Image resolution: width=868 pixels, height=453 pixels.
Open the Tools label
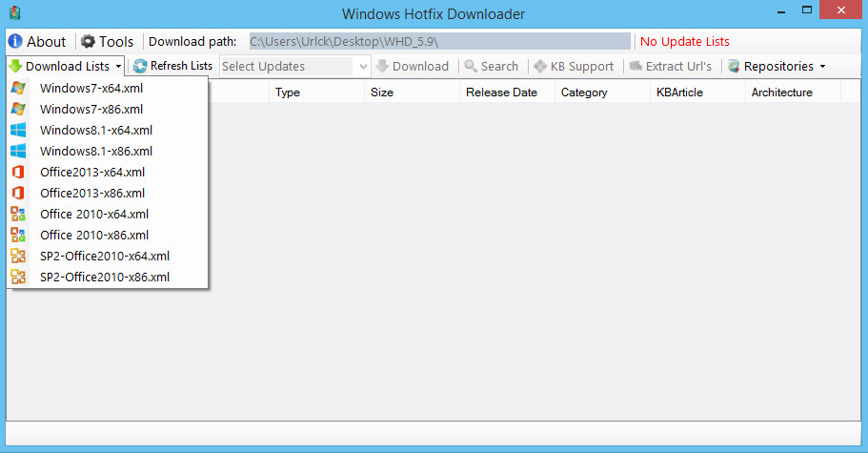pyautogui.click(x=116, y=42)
